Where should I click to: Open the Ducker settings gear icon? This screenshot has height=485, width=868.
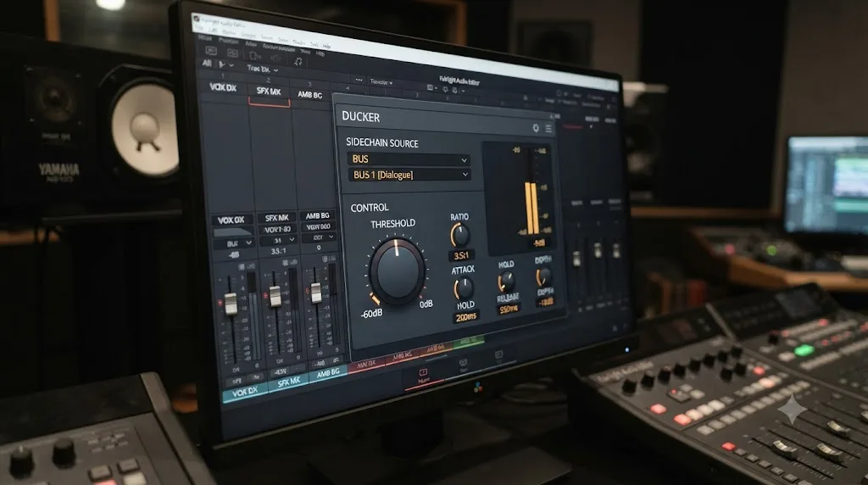coord(536,128)
